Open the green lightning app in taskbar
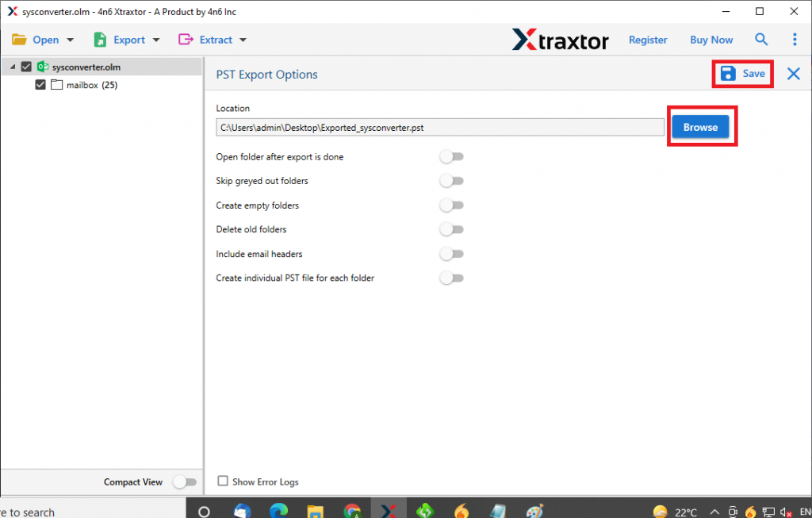Viewport: 812px width, 518px height. (x=425, y=511)
